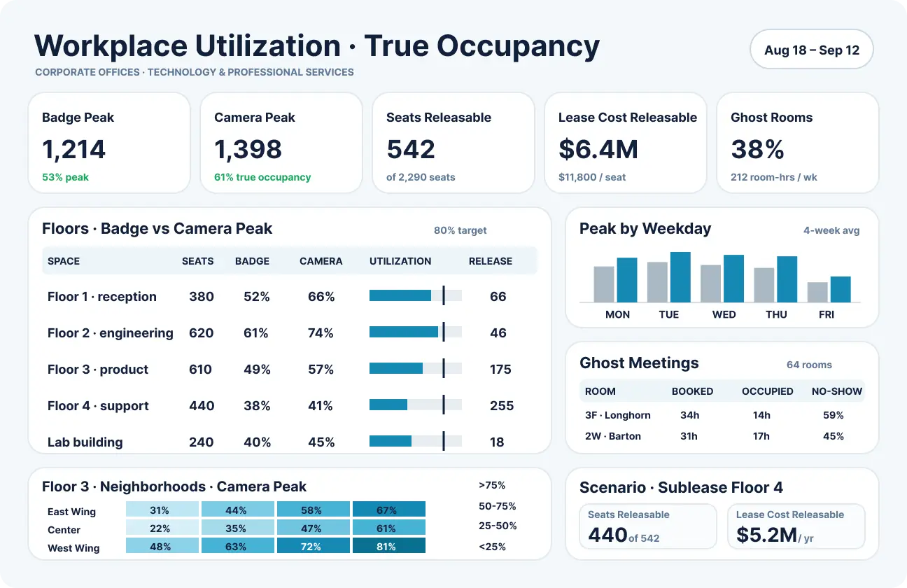Open the Badge Peak card showing 1,214

pos(109,143)
